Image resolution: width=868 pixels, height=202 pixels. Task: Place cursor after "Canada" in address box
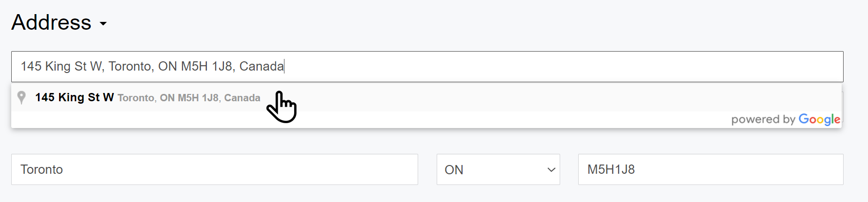(x=284, y=66)
